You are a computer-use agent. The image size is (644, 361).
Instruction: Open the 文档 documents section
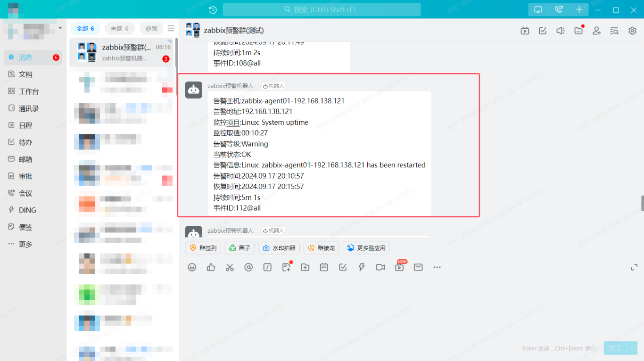tap(33, 74)
